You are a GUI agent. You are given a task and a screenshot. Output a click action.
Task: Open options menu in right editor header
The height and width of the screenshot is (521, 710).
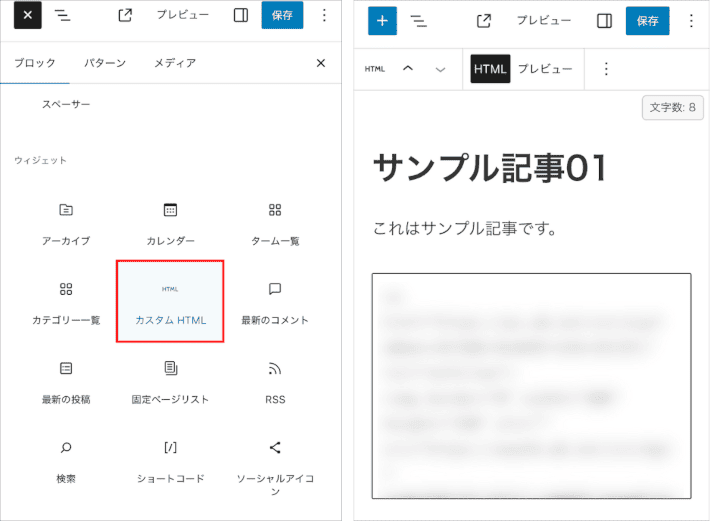pyautogui.click(x=691, y=20)
